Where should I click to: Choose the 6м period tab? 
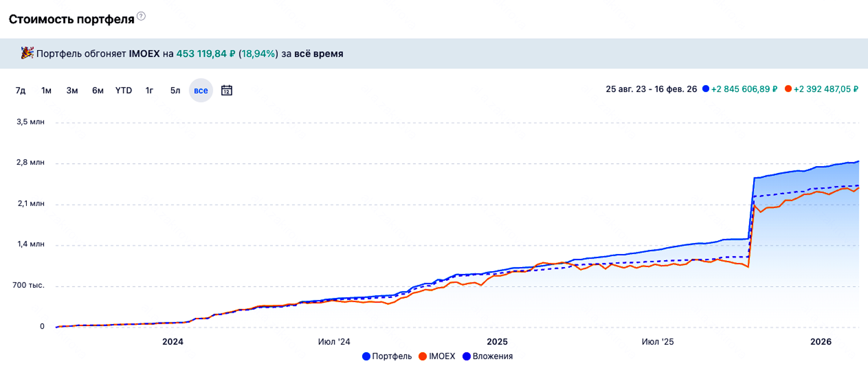[x=98, y=90]
